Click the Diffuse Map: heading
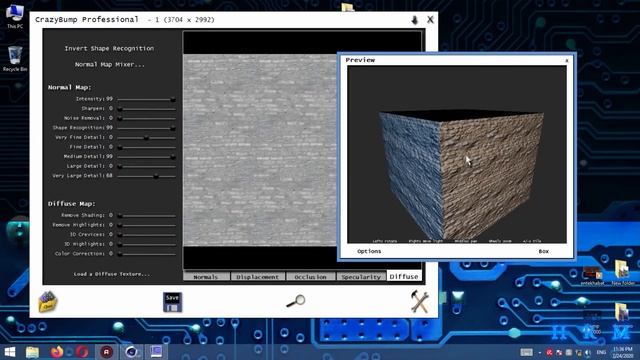The height and width of the screenshot is (360, 640). 71,204
